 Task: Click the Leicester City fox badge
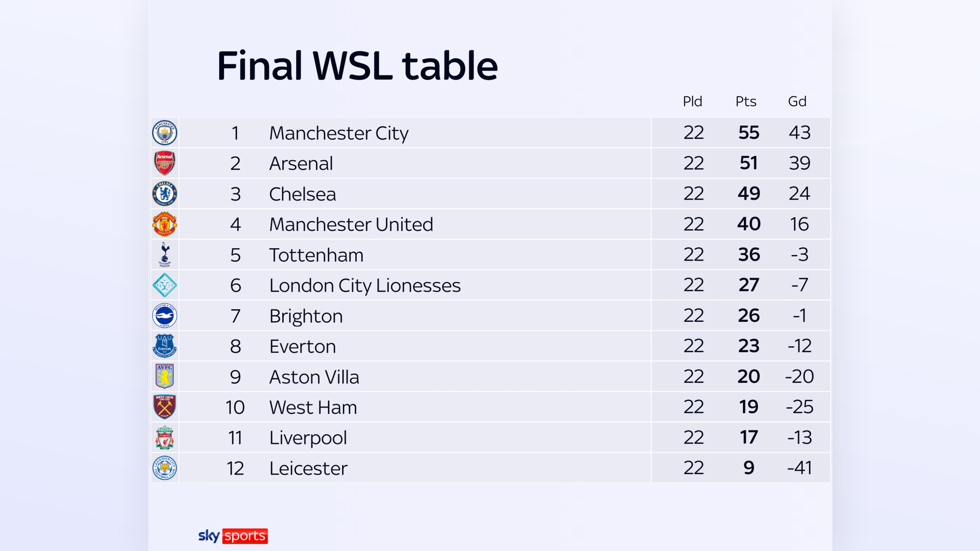[x=165, y=468]
